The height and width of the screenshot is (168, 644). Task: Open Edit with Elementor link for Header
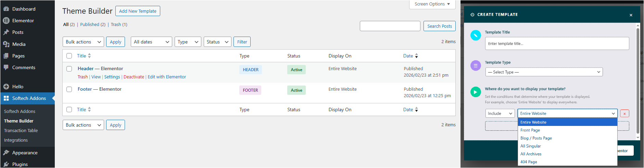pos(167,77)
